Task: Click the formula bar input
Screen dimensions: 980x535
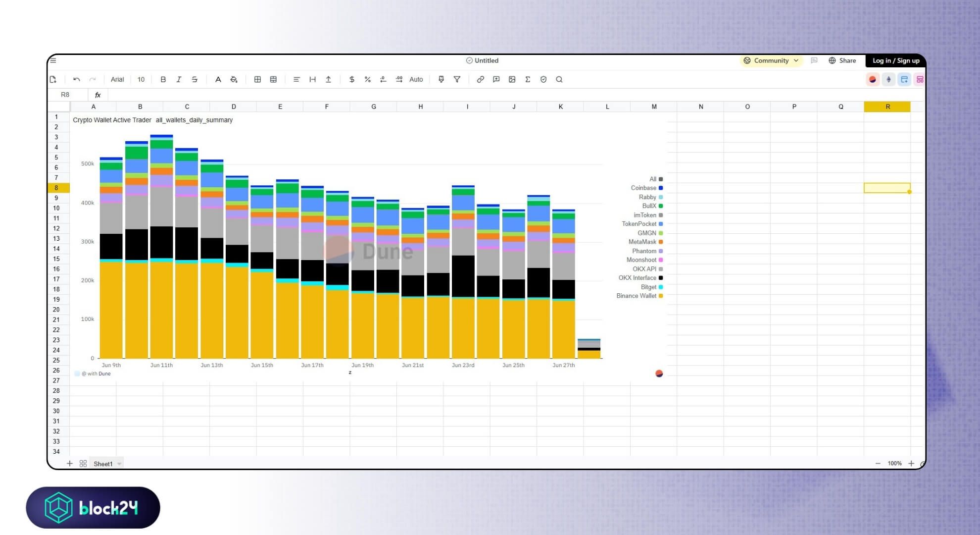Action: (515, 95)
